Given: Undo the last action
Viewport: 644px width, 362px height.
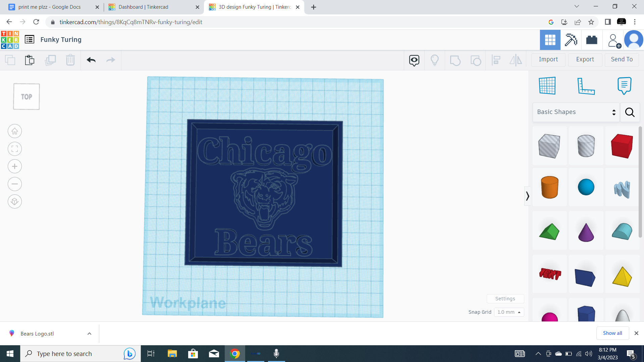Looking at the screenshot, I should (x=91, y=60).
